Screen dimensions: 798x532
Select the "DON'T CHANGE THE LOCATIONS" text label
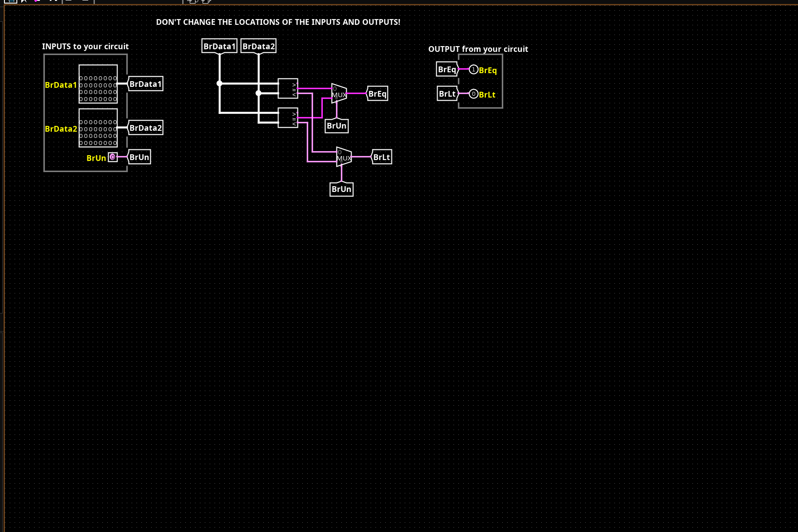(278, 22)
